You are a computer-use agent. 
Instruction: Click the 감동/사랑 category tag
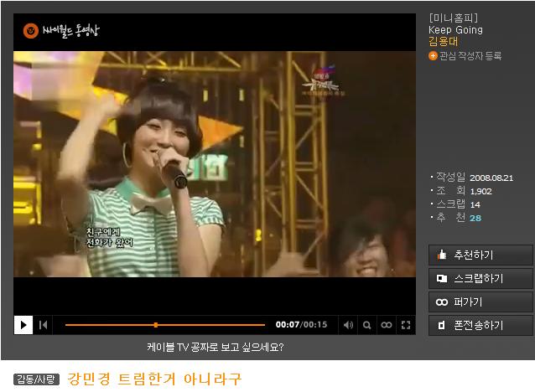pos(36,379)
